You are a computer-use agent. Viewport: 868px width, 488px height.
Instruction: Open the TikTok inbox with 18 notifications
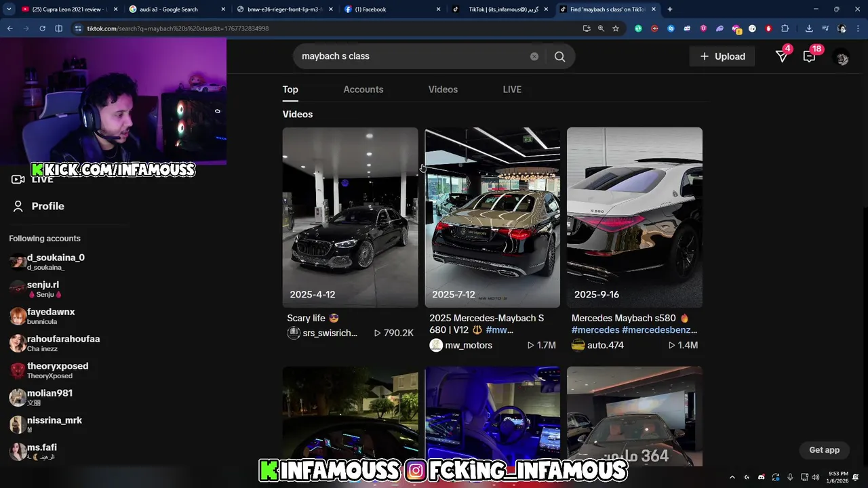point(809,56)
